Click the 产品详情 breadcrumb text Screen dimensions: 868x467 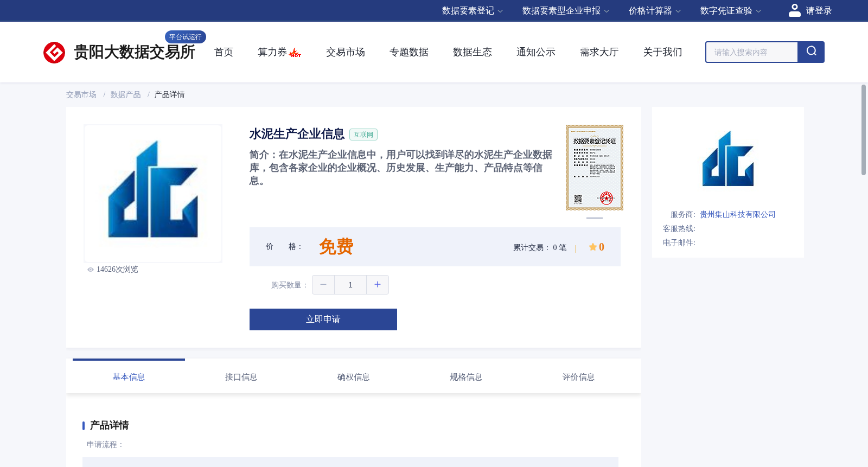point(170,95)
